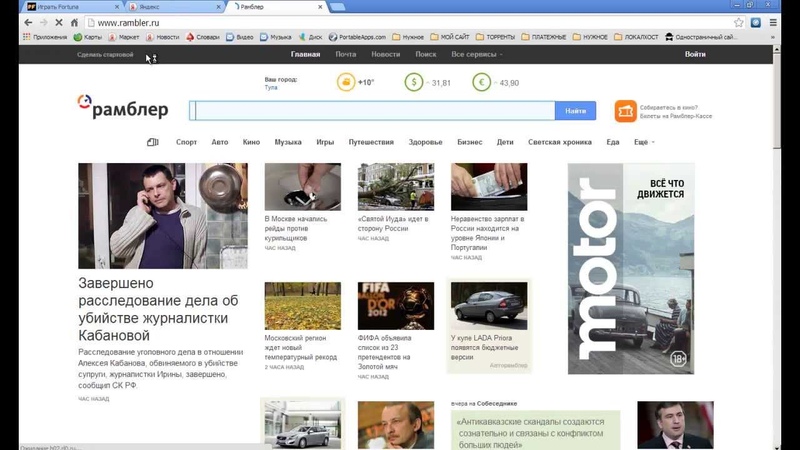
Task: Switch to the Яндекс tab
Action: (173, 7)
